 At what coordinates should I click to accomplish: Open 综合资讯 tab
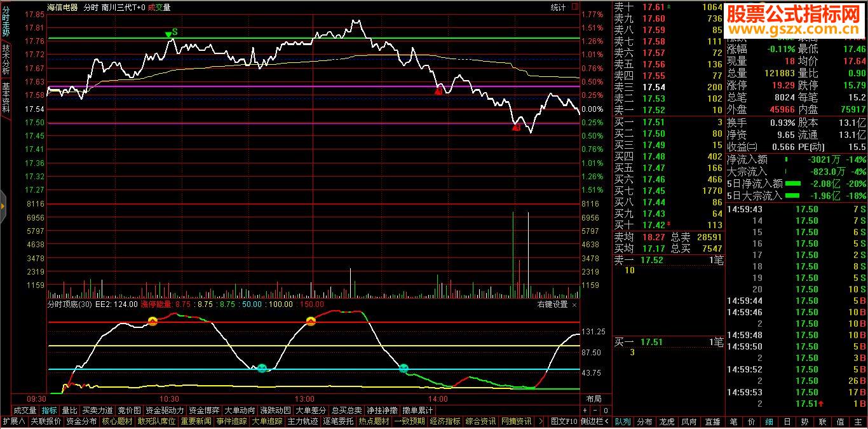[481, 421]
